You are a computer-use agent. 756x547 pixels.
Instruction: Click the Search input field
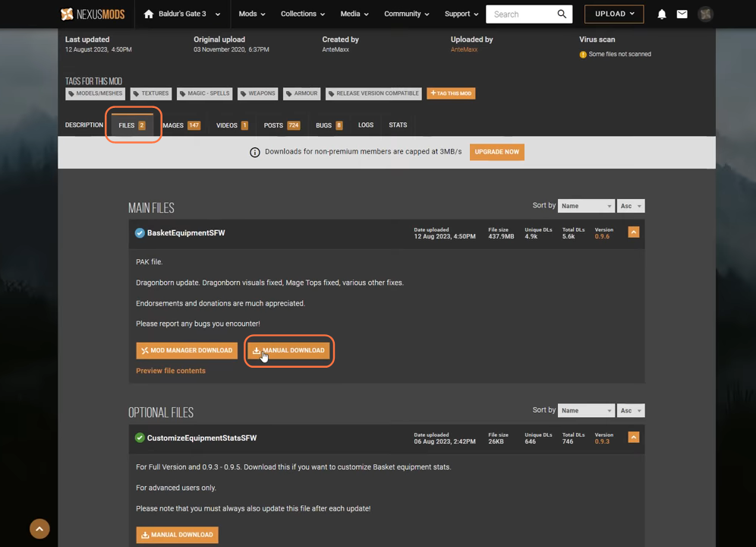tap(521, 14)
